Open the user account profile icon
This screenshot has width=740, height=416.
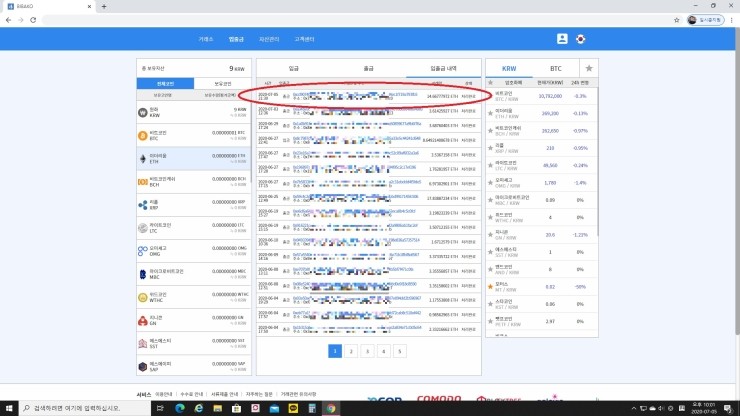coord(562,39)
